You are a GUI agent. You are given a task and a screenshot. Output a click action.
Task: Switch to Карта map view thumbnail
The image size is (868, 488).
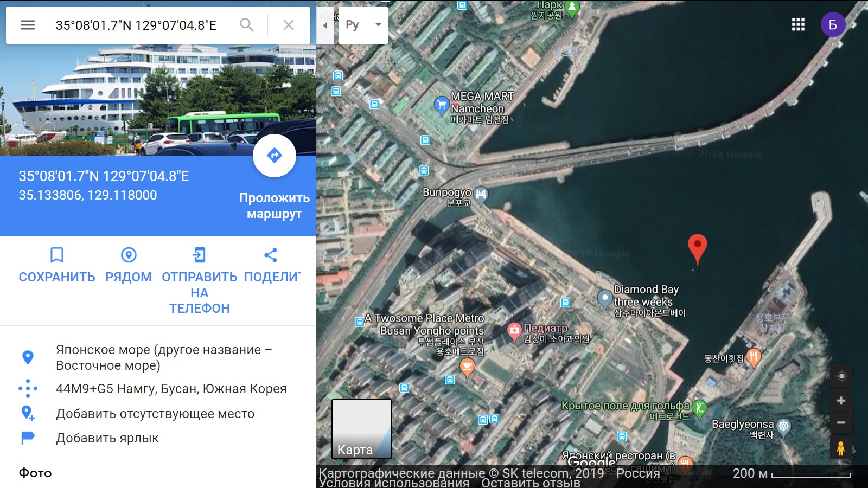[x=361, y=429]
